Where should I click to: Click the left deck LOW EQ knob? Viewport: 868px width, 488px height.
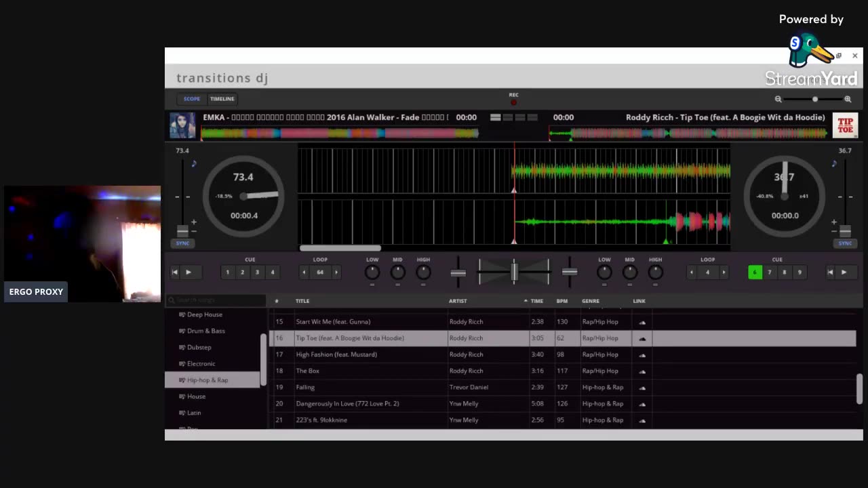(x=372, y=272)
